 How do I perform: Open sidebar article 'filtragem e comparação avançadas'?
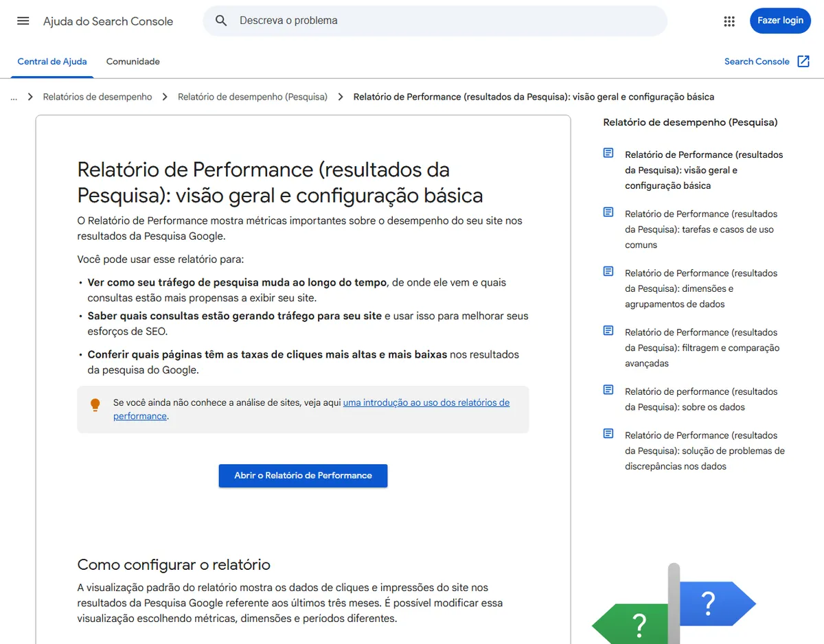click(702, 347)
